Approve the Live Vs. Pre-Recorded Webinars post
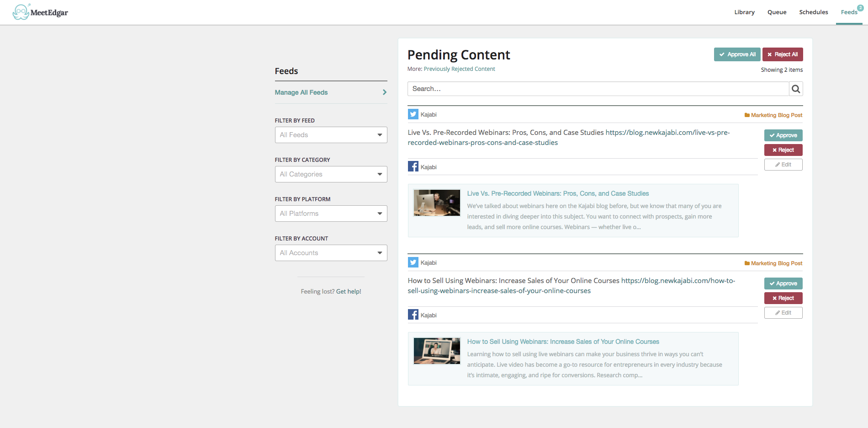868x428 pixels. pos(783,135)
